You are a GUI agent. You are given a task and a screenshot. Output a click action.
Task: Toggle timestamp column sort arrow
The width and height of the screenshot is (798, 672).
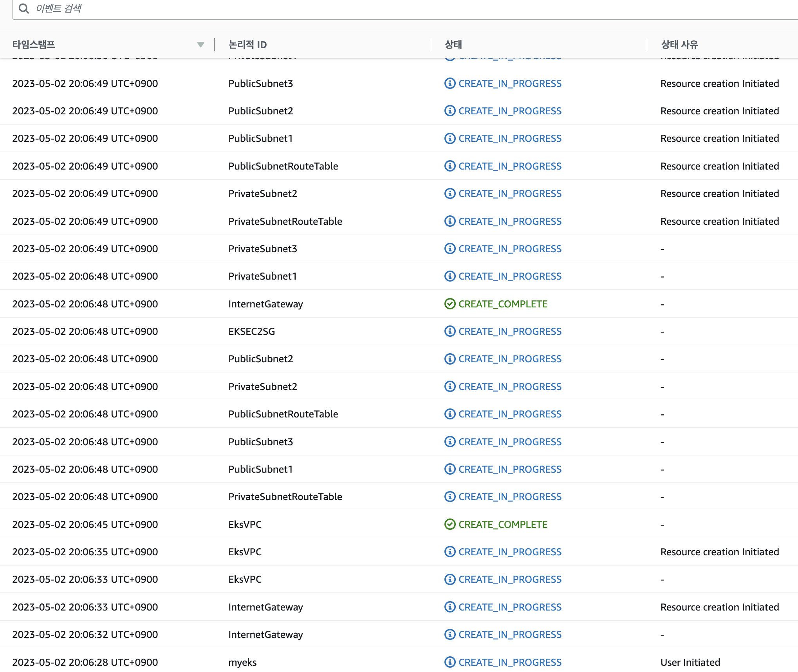click(200, 45)
